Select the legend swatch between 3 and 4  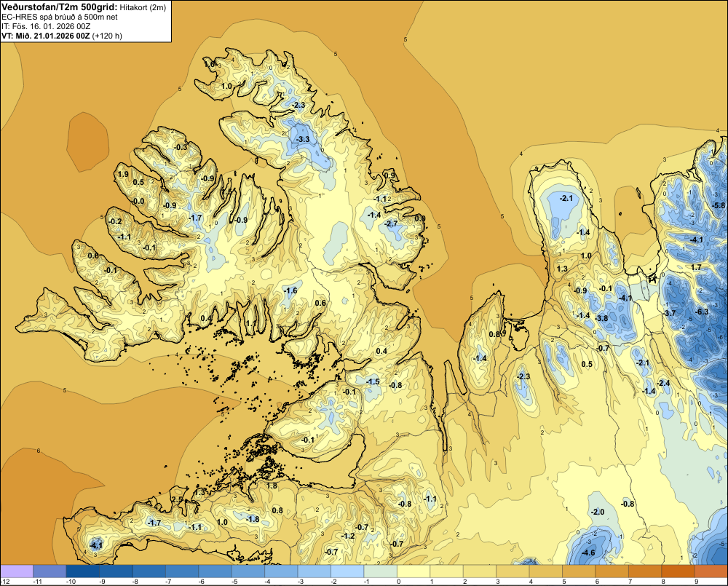[513, 571]
